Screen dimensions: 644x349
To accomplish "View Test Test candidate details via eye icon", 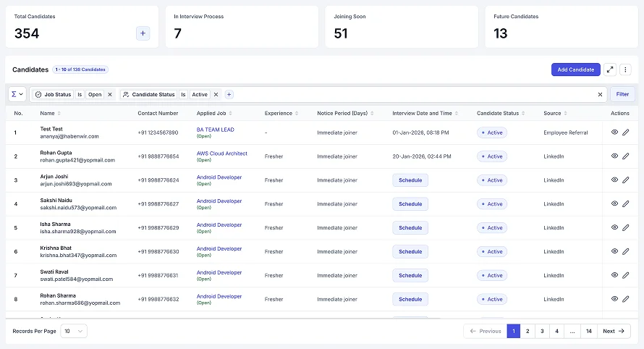I will (614, 133).
